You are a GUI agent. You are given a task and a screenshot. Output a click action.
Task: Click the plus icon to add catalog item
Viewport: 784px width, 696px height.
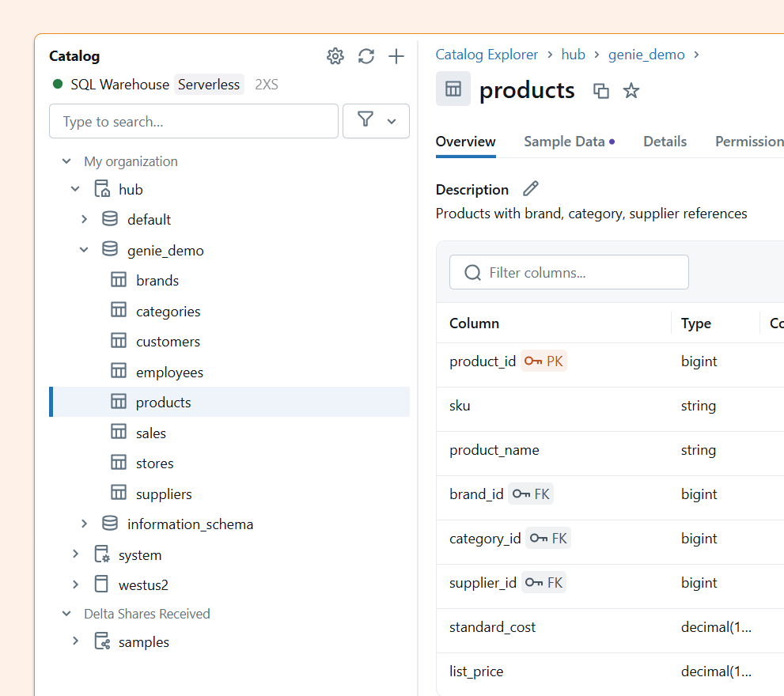tap(396, 56)
